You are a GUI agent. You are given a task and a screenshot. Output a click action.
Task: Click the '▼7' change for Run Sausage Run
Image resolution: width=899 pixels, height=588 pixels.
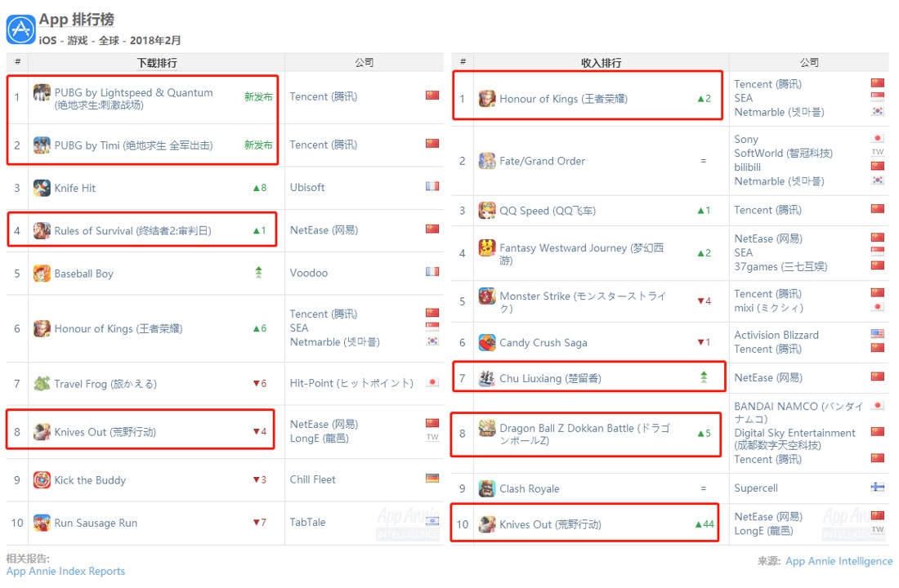[260, 522]
